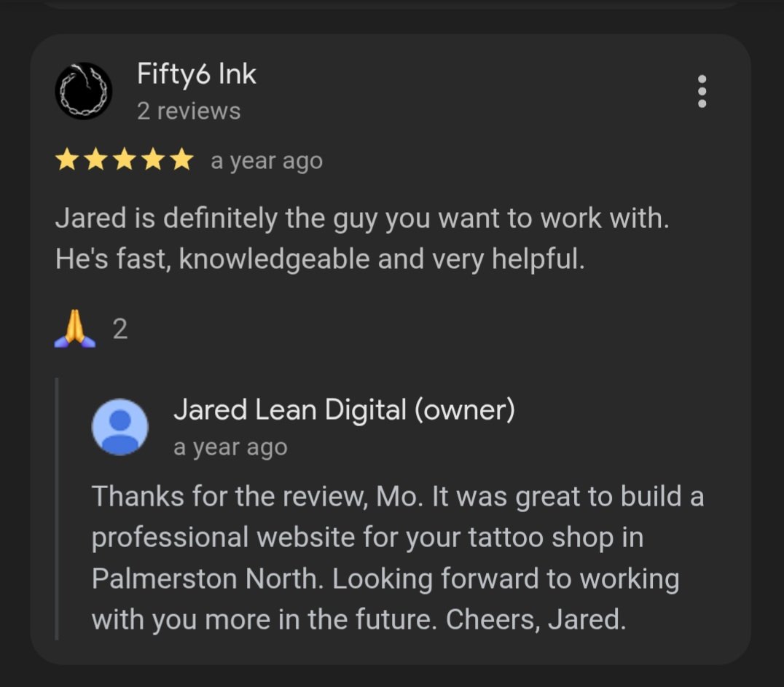Click Jared Lean Digital owner avatar
This screenshot has width=784, height=687.
click(120, 427)
